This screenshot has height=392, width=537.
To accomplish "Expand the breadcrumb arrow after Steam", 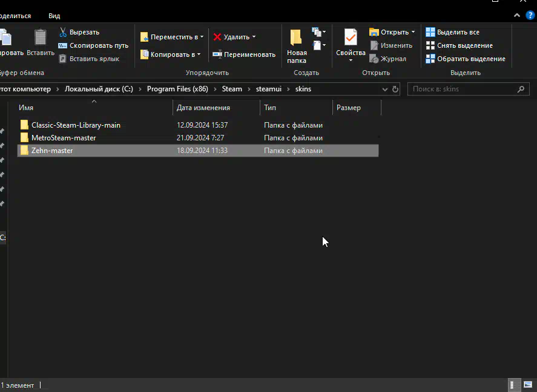I will (249, 90).
